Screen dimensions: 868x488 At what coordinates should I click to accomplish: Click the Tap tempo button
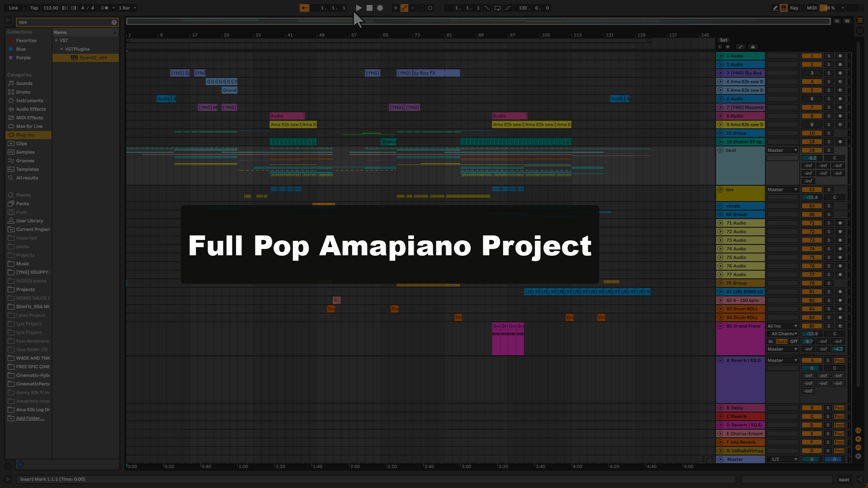33,8
